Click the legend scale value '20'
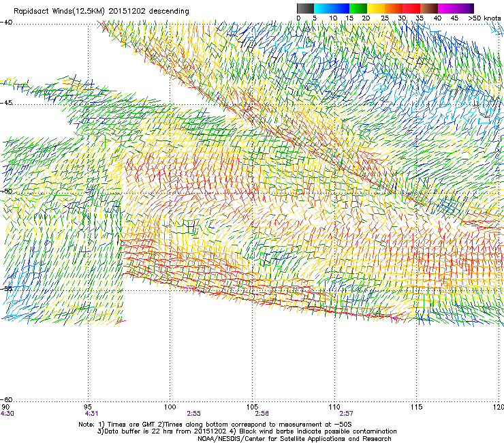 (x=366, y=18)
